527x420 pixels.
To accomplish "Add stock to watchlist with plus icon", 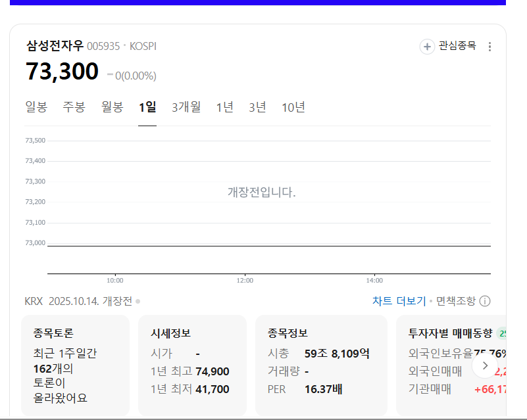I will click(427, 46).
